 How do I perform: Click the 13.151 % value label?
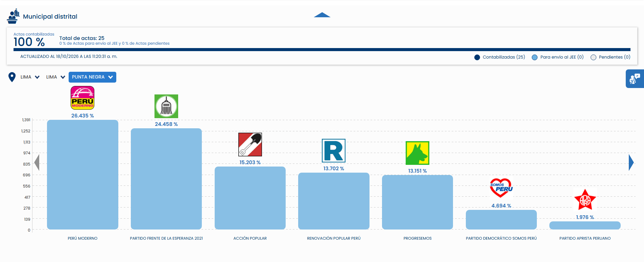pos(418,171)
